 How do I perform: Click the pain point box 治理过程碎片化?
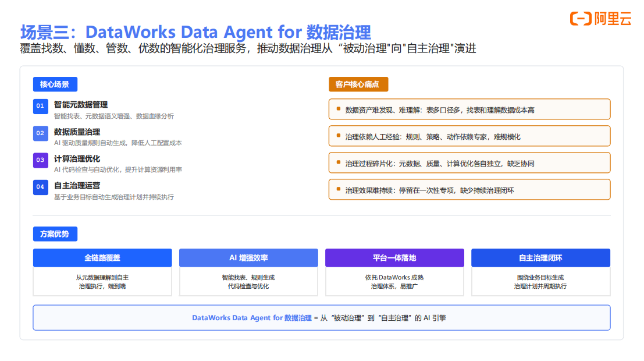469,163
